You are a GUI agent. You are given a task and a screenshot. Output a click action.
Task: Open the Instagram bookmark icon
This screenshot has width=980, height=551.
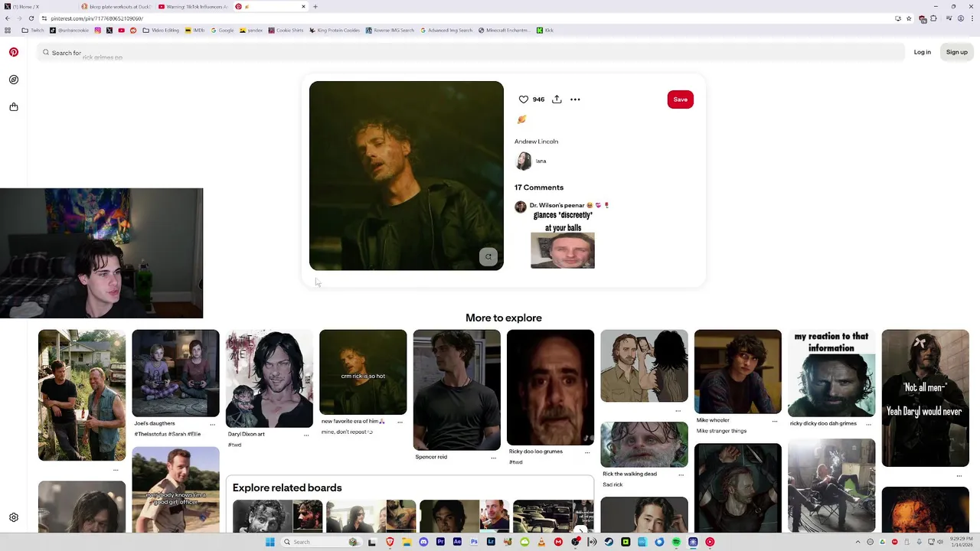(x=98, y=31)
